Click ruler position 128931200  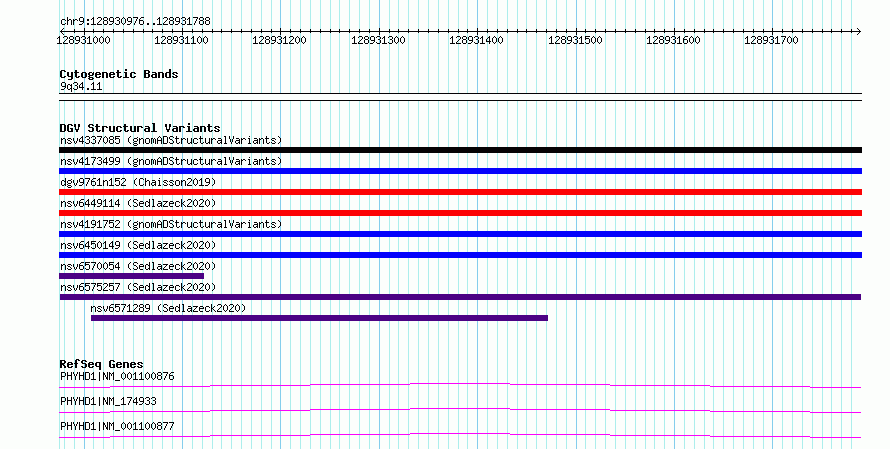click(x=279, y=40)
